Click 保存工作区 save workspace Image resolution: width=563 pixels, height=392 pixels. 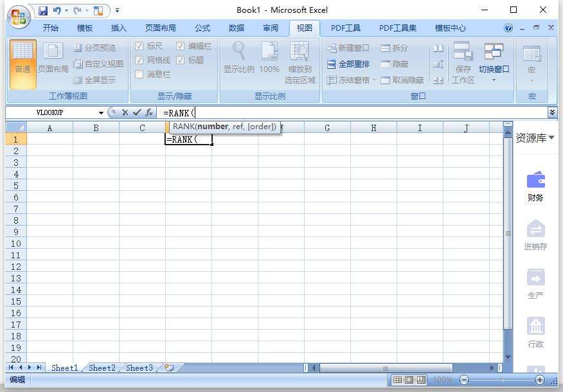tap(463, 63)
